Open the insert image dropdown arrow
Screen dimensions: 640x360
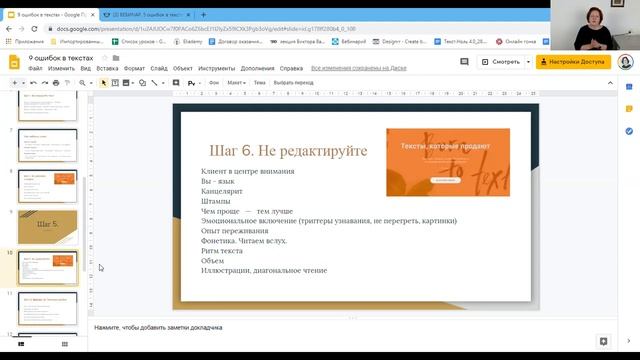pos(133,83)
